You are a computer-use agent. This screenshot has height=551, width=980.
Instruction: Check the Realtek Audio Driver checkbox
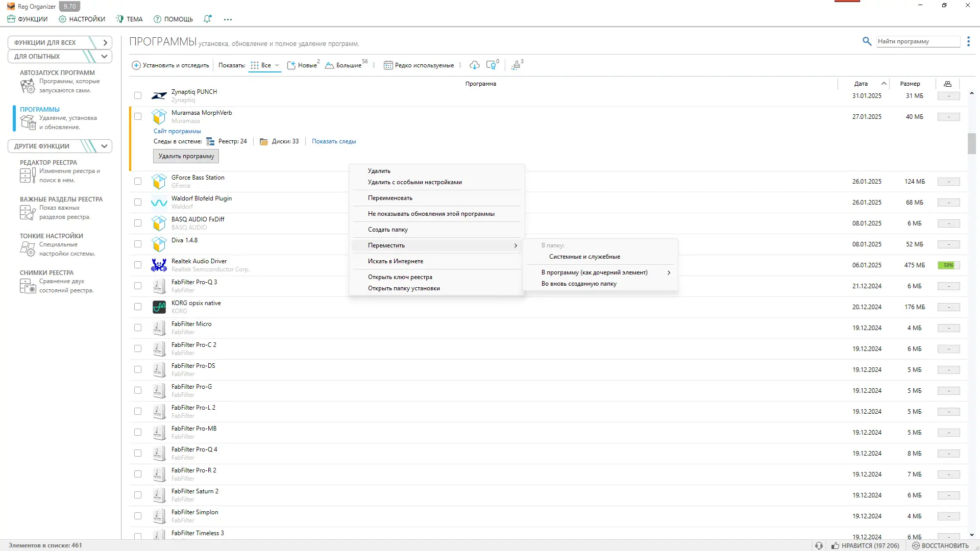[x=138, y=265]
